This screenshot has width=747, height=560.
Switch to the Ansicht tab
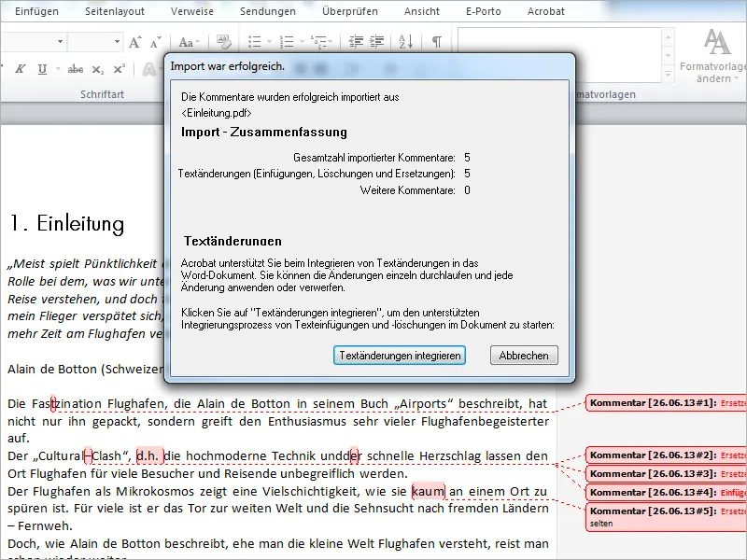pyautogui.click(x=422, y=11)
